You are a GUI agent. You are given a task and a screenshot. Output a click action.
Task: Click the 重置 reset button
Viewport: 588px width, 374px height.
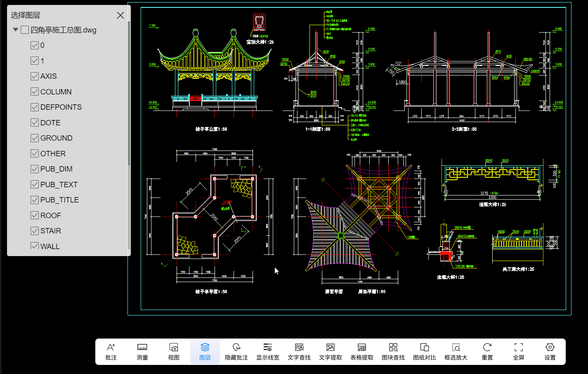(487, 351)
